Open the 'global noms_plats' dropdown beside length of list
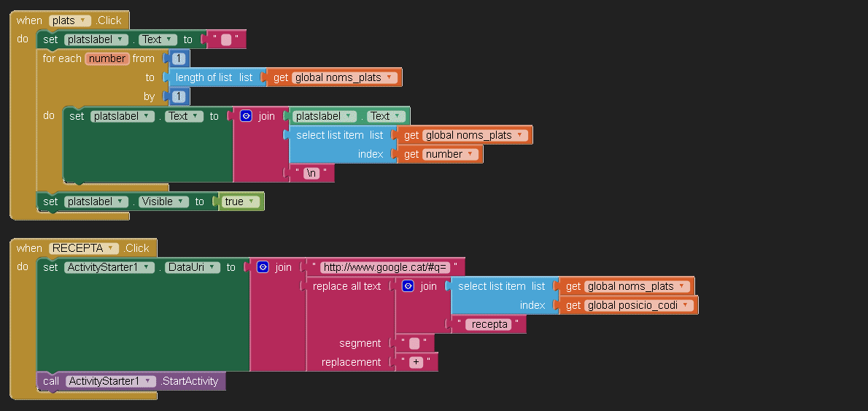The image size is (868, 411). pos(344,77)
